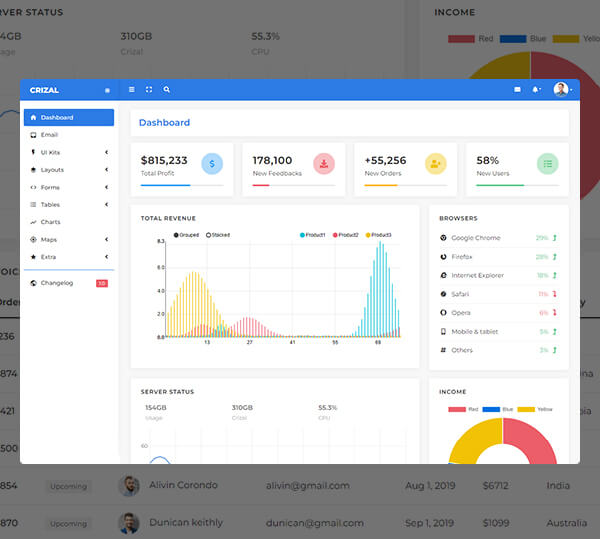The height and width of the screenshot is (539, 600).
Task: Open Maps sidebar item
Action: pos(69,239)
